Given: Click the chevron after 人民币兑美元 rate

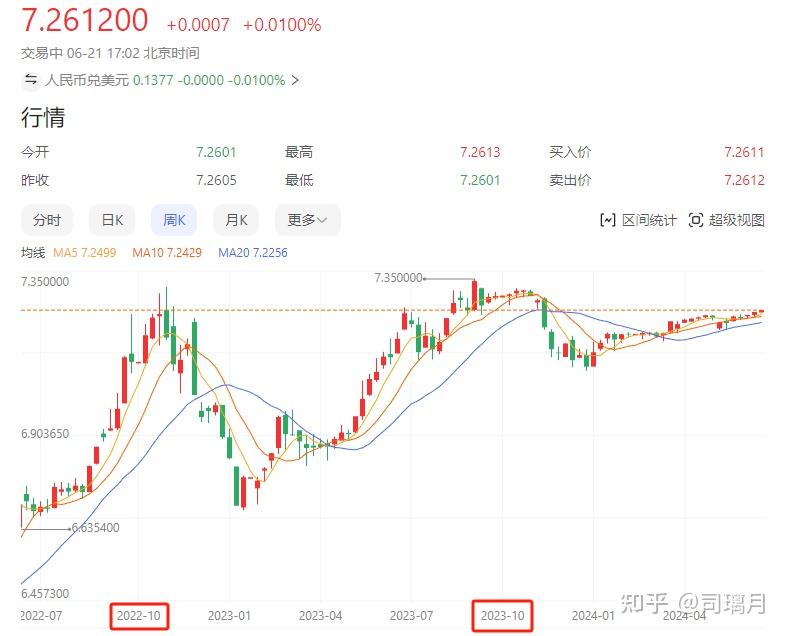Looking at the screenshot, I should 296,80.
